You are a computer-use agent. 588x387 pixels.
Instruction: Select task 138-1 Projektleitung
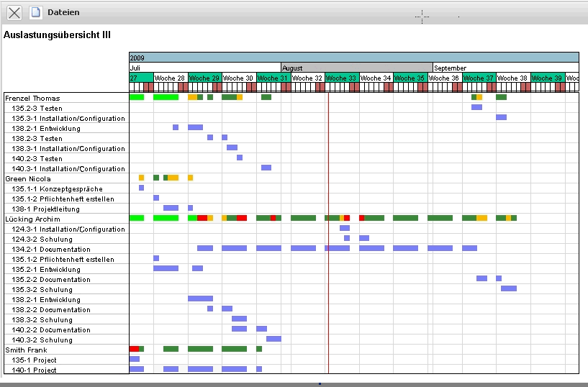click(66, 209)
